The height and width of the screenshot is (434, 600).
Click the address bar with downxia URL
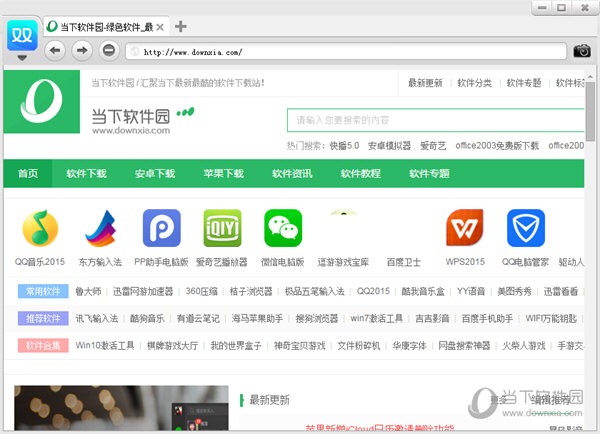click(346, 52)
